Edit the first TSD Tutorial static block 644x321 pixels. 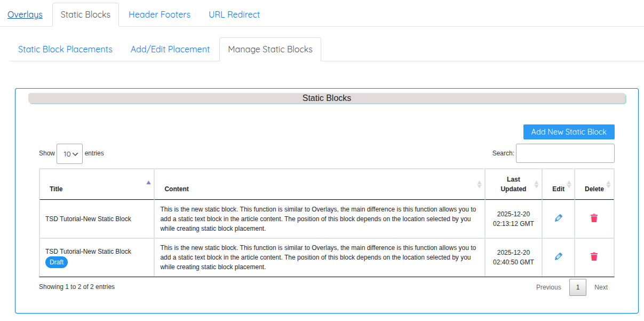pos(558,218)
